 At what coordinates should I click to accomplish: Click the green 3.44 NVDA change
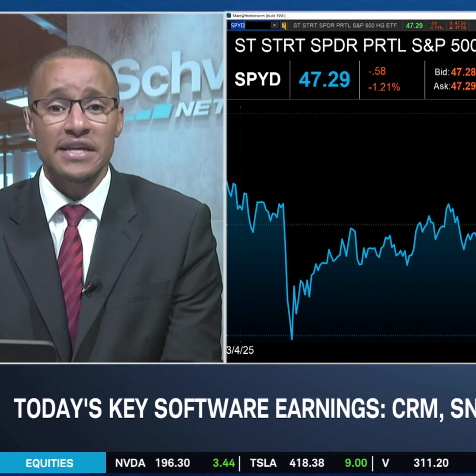(224, 463)
